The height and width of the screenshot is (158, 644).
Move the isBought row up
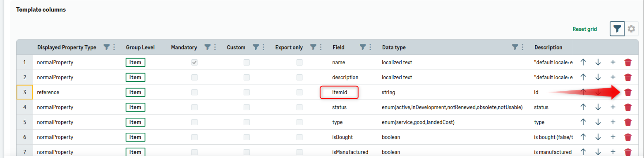[x=583, y=137]
